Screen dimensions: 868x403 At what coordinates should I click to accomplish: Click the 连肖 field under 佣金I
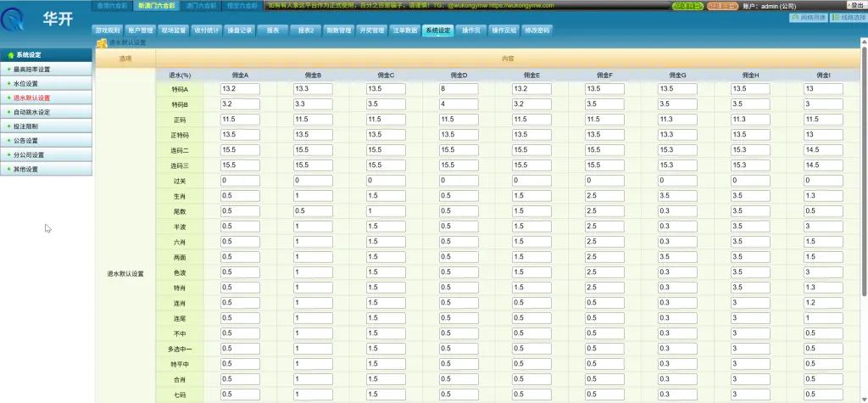tap(823, 303)
